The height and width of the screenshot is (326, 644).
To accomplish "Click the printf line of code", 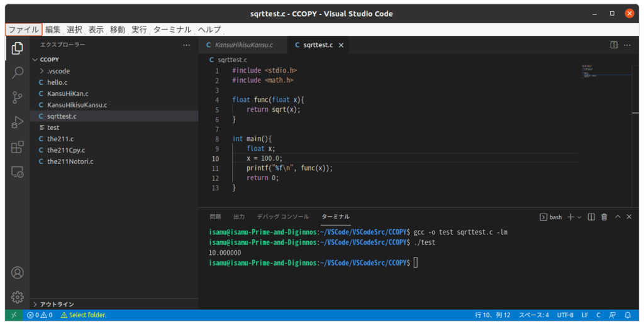I will (289, 168).
